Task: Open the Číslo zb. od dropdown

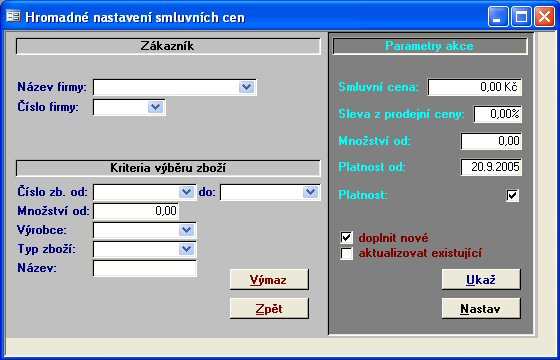Action: 186,192
